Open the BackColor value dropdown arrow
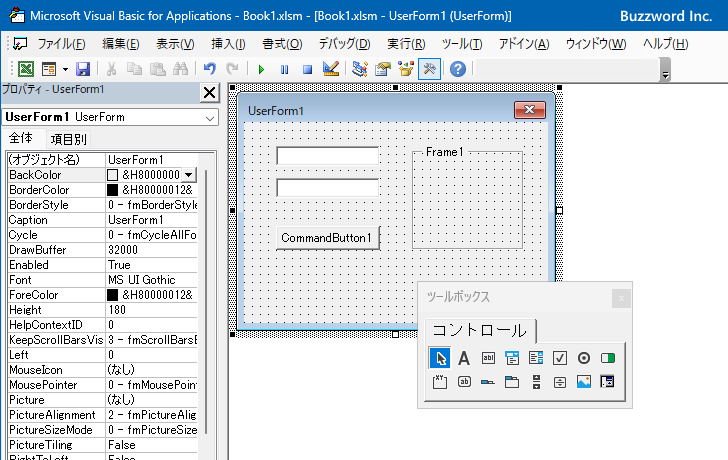Viewport: 728px width, 460px height. [188, 175]
